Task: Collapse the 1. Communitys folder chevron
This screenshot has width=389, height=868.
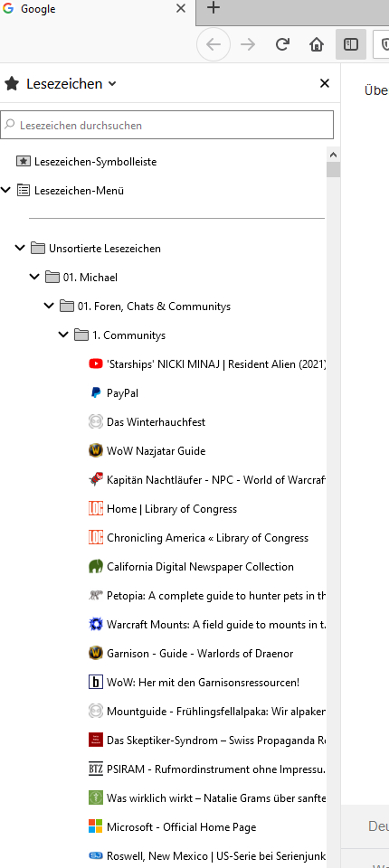Action: (x=63, y=335)
